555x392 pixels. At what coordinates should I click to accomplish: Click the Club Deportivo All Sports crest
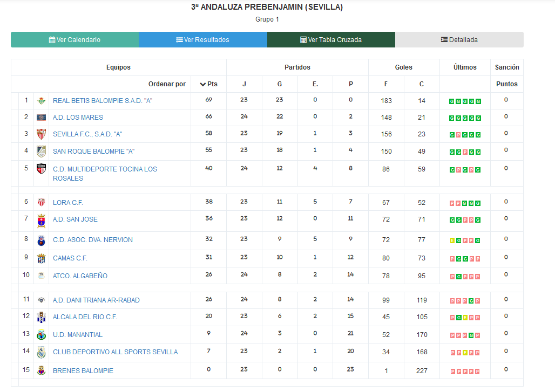click(42, 352)
